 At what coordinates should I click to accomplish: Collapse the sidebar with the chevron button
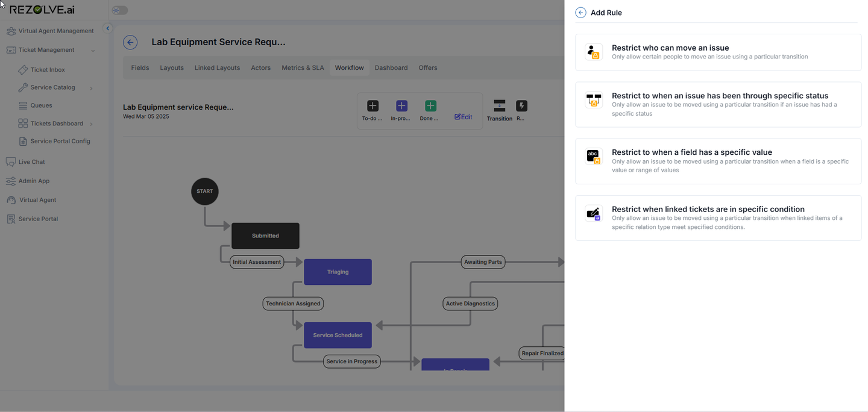coord(108,28)
